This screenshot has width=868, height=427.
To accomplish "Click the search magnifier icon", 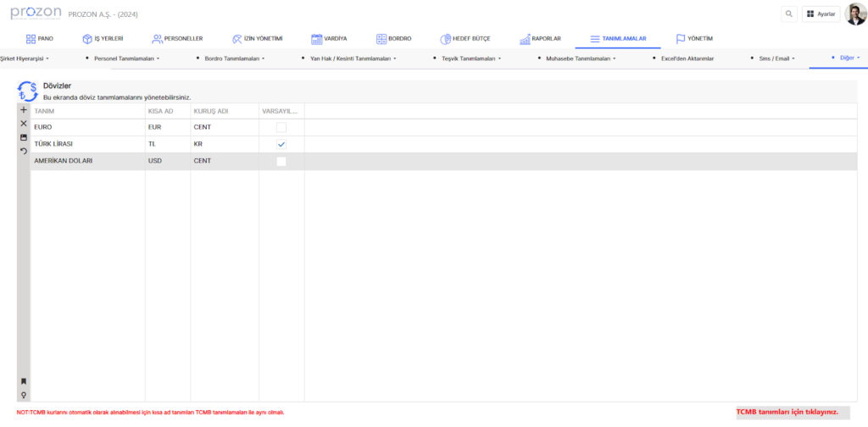I will 789,14.
